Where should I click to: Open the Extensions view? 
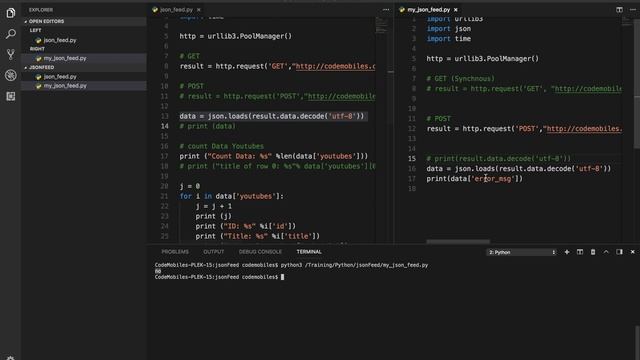(x=11, y=96)
